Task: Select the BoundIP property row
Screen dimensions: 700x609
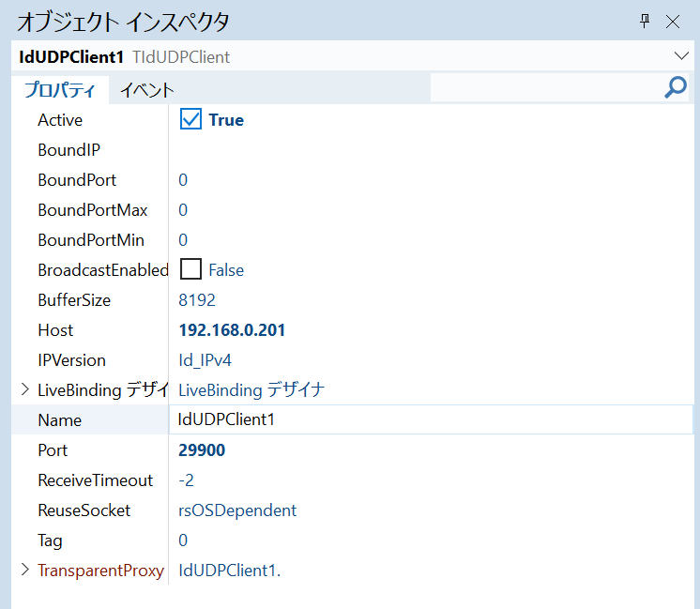Action: [68, 149]
